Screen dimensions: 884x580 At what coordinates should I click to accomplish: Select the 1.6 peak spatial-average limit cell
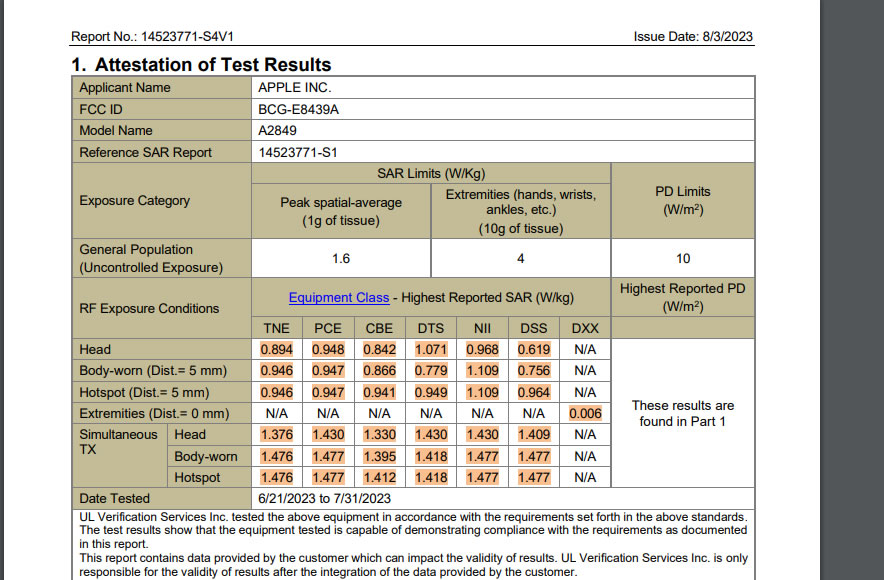341,258
